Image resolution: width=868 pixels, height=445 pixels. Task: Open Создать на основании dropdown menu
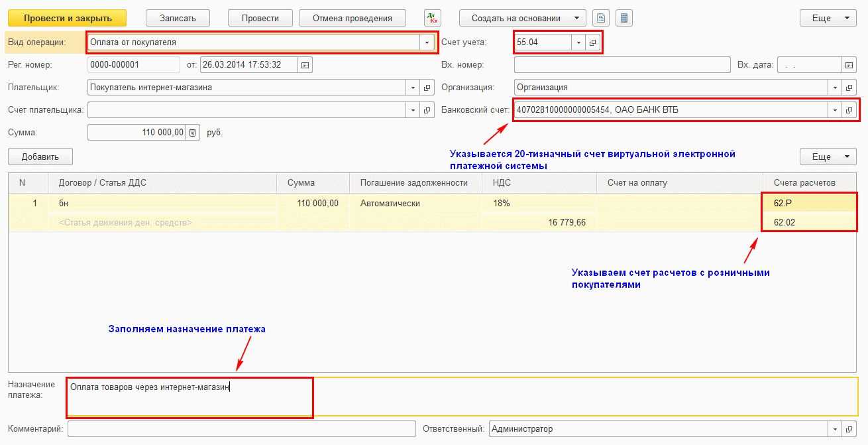point(522,18)
